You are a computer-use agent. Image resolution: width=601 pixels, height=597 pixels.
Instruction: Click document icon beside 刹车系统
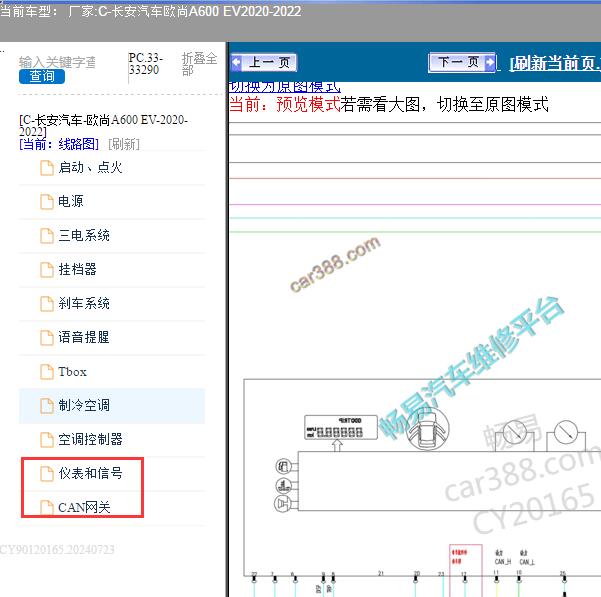point(47,304)
